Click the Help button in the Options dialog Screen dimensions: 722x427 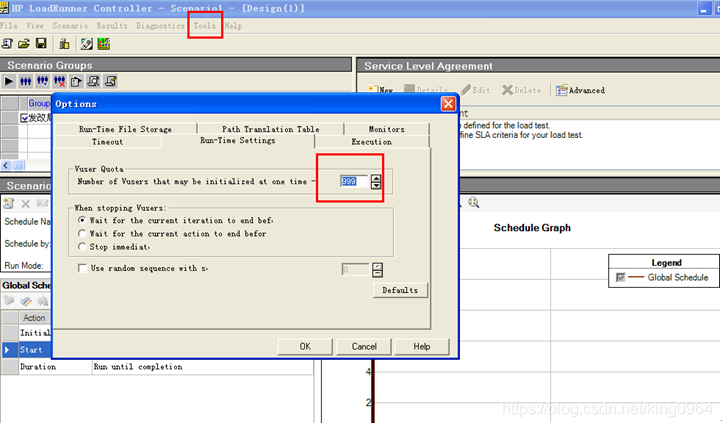(421, 346)
